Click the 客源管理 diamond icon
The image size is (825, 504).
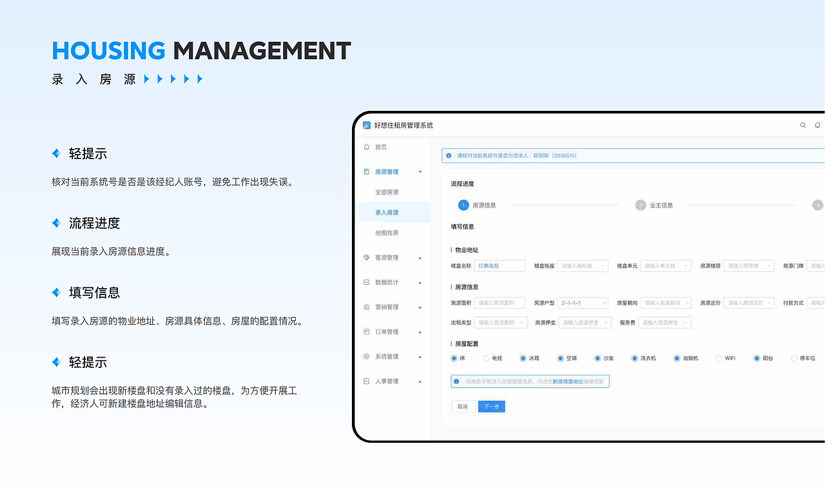click(367, 257)
